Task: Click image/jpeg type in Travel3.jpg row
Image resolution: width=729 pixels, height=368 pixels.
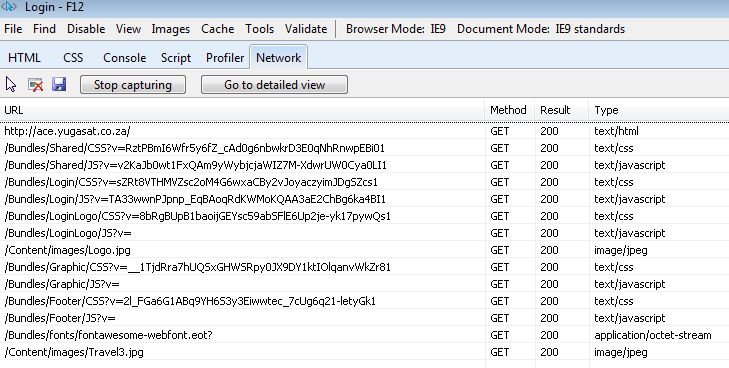Action: click(621, 352)
